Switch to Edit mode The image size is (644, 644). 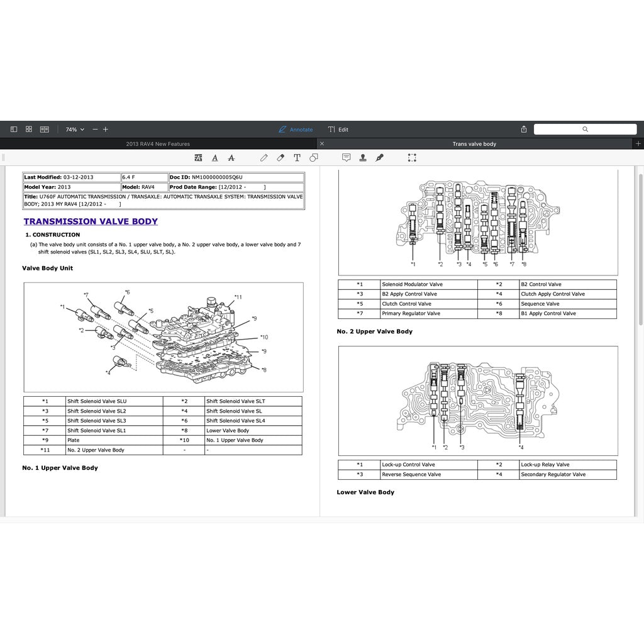click(x=338, y=130)
